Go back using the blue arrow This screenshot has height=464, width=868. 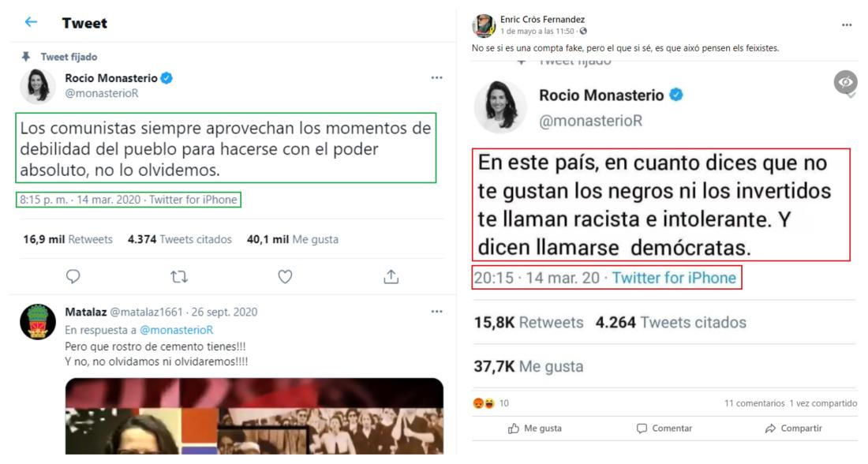coord(31,22)
